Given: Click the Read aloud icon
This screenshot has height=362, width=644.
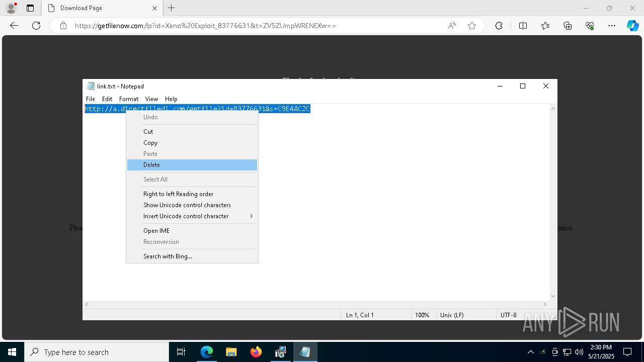Looking at the screenshot, I should [452, 26].
